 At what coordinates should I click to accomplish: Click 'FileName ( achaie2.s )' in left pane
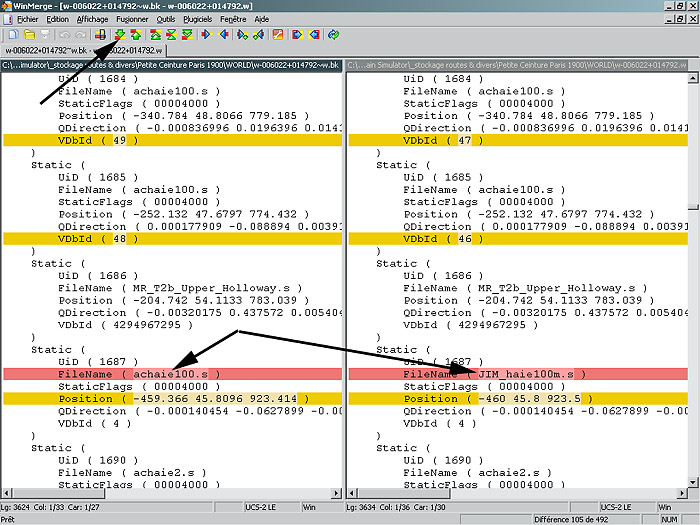pos(132,473)
